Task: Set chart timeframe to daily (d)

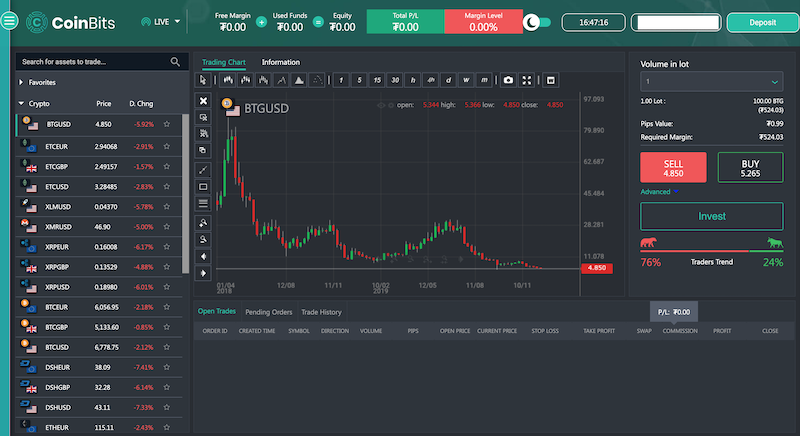Action: click(448, 80)
